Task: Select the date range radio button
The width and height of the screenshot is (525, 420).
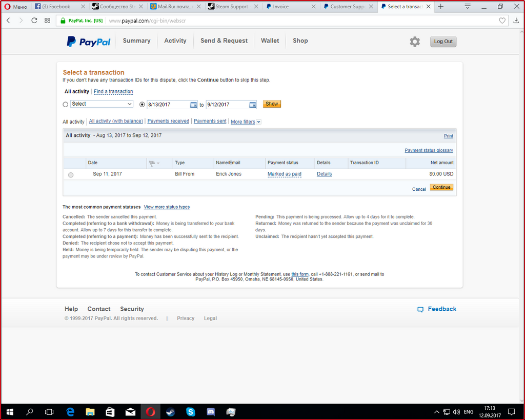Action: (142, 105)
